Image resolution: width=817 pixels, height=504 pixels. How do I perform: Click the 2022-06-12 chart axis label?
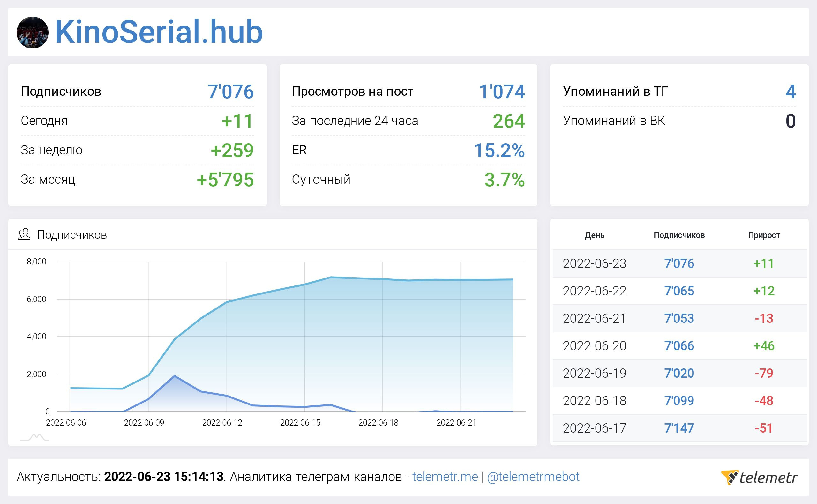[x=222, y=423]
